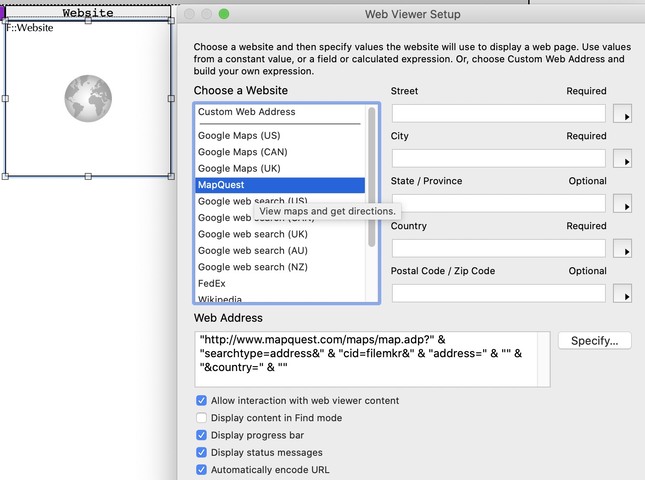Click the Web Address expression text box
Screen dimensions: 645x480
[371, 360]
